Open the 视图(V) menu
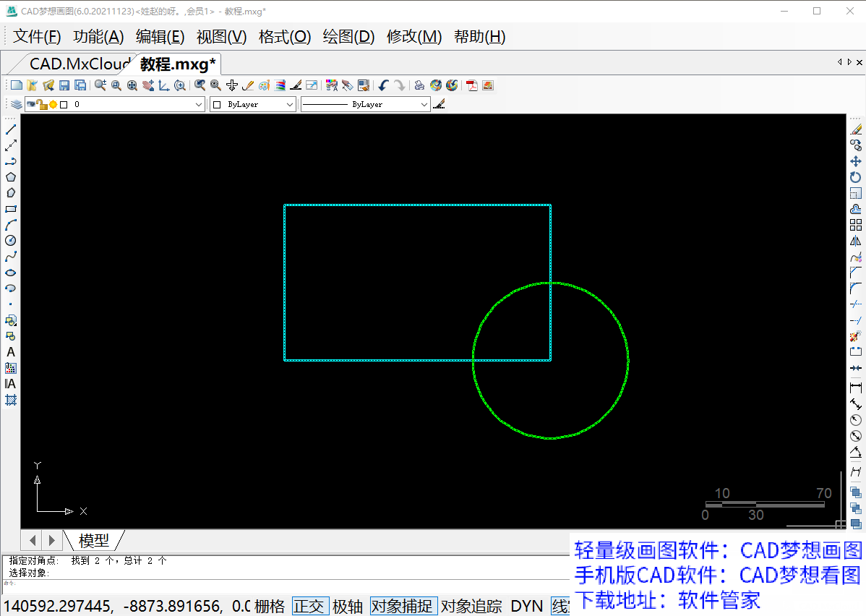The height and width of the screenshot is (616, 866). coord(221,36)
